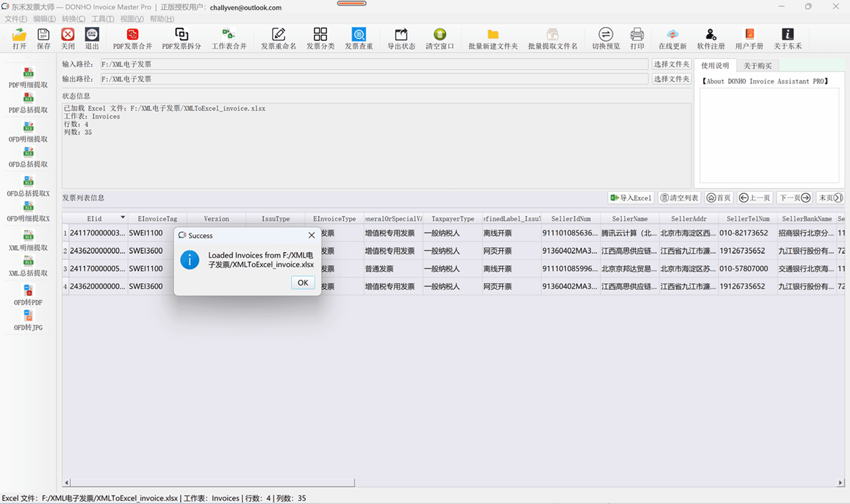Click the 打开 (Open) toolbar icon
The height and width of the screenshot is (504, 850).
coord(19,38)
